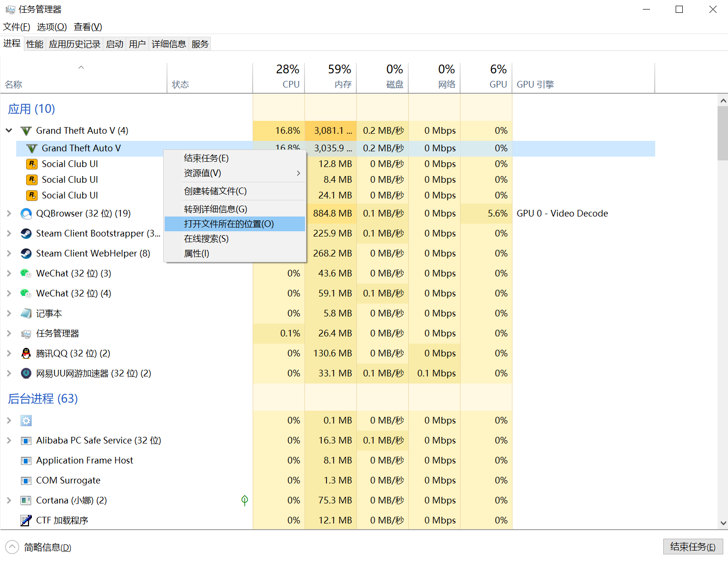Click the Steam Client WebHelper icon
The width and height of the screenshot is (728, 562).
pyautogui.click(x=26, y=254)
